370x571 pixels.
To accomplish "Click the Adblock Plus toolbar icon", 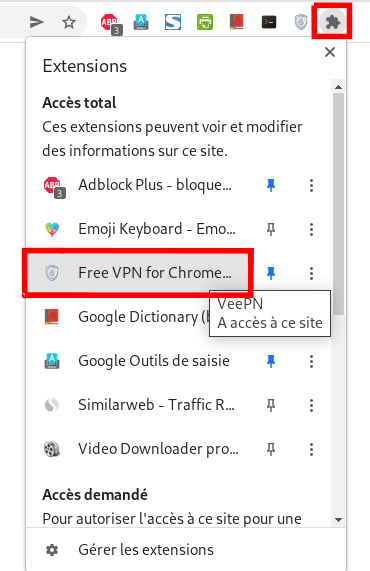I will coord(111,24).
